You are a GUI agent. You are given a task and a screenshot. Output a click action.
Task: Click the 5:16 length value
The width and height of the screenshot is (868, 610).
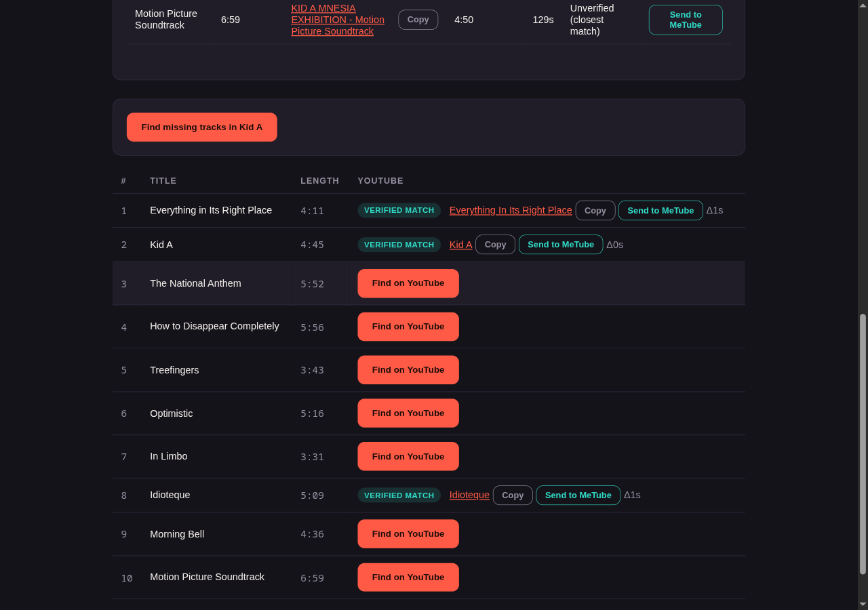(x=313, y=413)
